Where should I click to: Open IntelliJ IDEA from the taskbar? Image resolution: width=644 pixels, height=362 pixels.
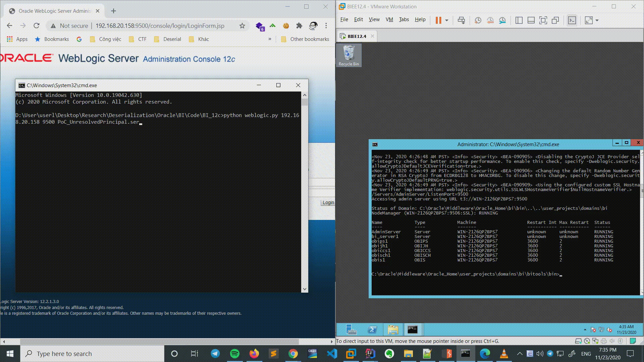pos(370,354)
